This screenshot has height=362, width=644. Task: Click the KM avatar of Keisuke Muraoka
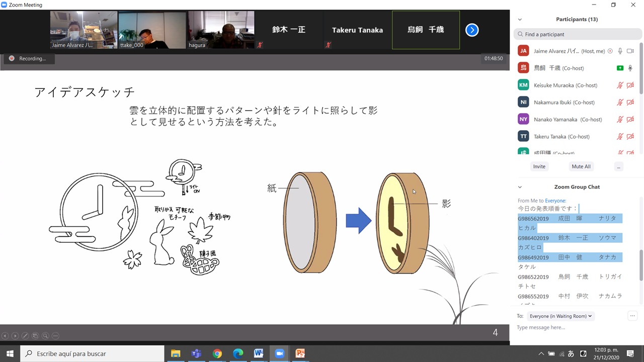[523, 85]
